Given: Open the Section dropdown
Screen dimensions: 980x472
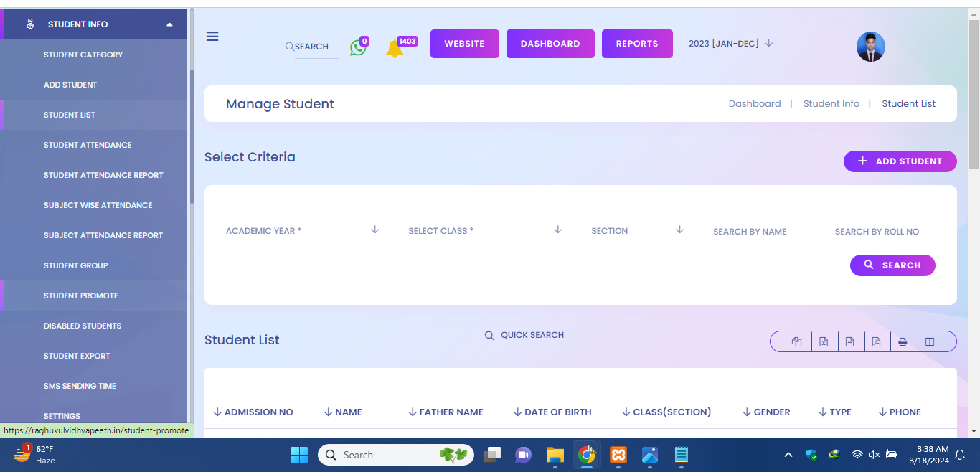Looking at the screenshot, I should click(x=641, y=231).
